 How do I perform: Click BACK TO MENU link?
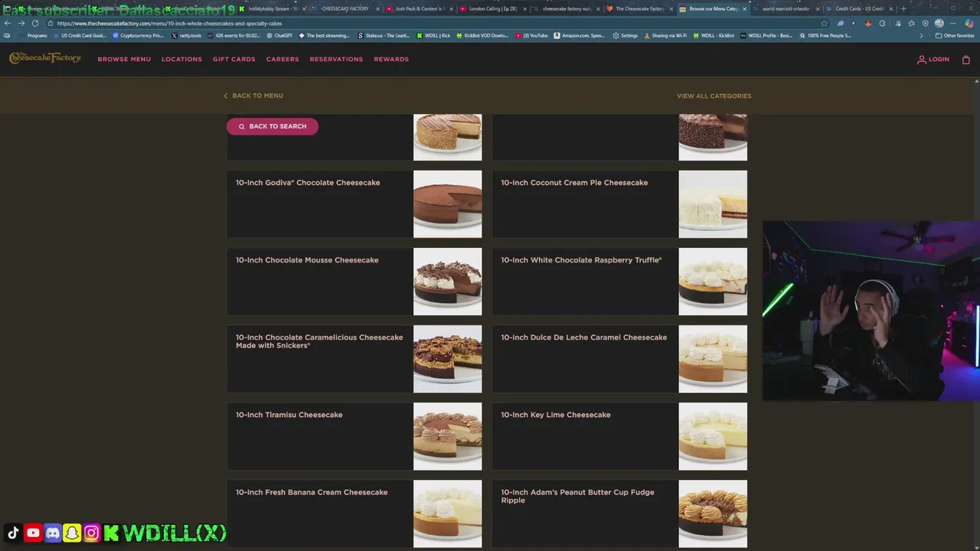pos(253,96)
